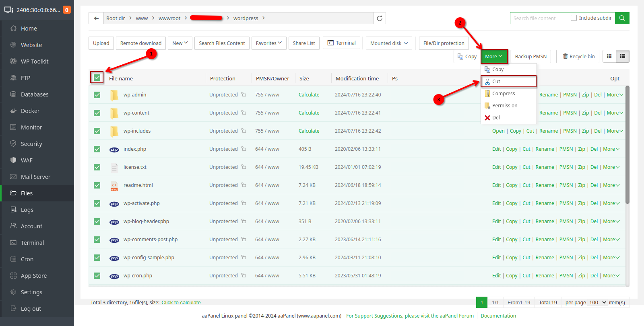The height and width of the screenshot is (326, 644).
Task: Refresh the file list with reload icon
Action: 379,18
